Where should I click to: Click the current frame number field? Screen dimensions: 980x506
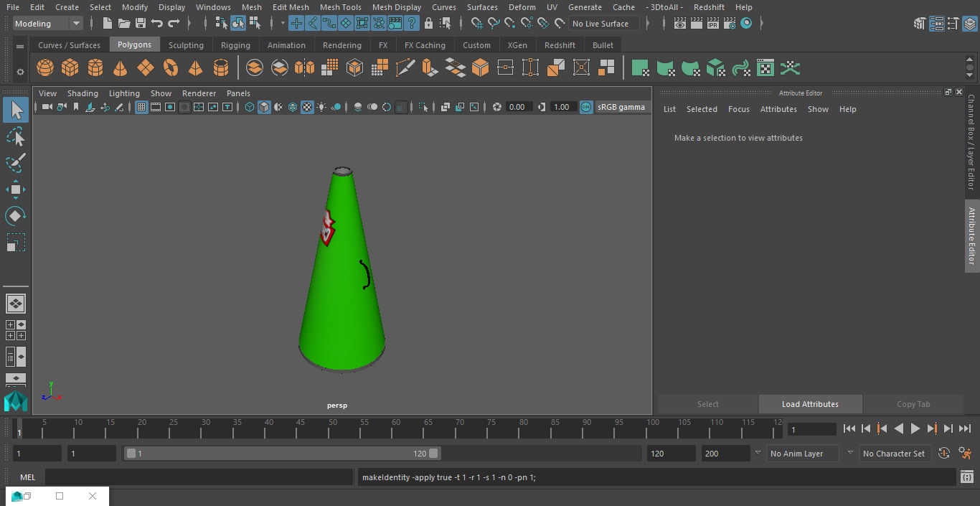[812, 429]
